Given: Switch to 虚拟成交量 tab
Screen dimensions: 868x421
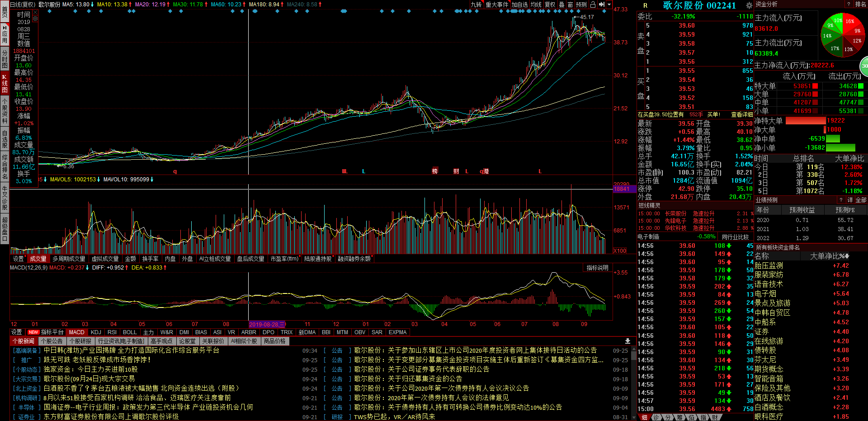Looking at the screenshot, I should (x=105, y=259).
